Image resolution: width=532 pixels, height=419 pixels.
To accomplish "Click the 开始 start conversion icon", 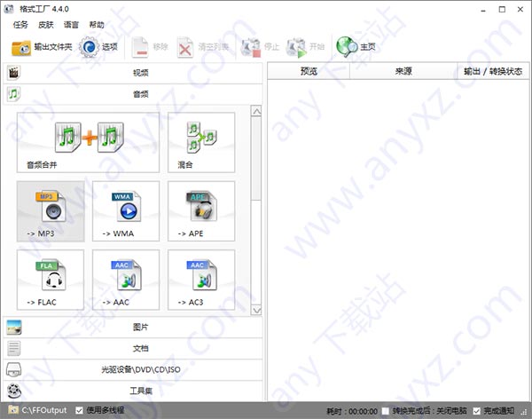I will [296, 47].
